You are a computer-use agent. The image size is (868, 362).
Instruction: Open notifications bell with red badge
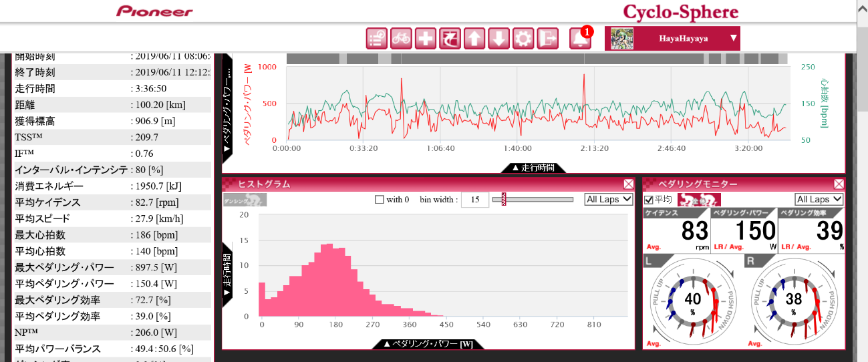tap(579, 39)
